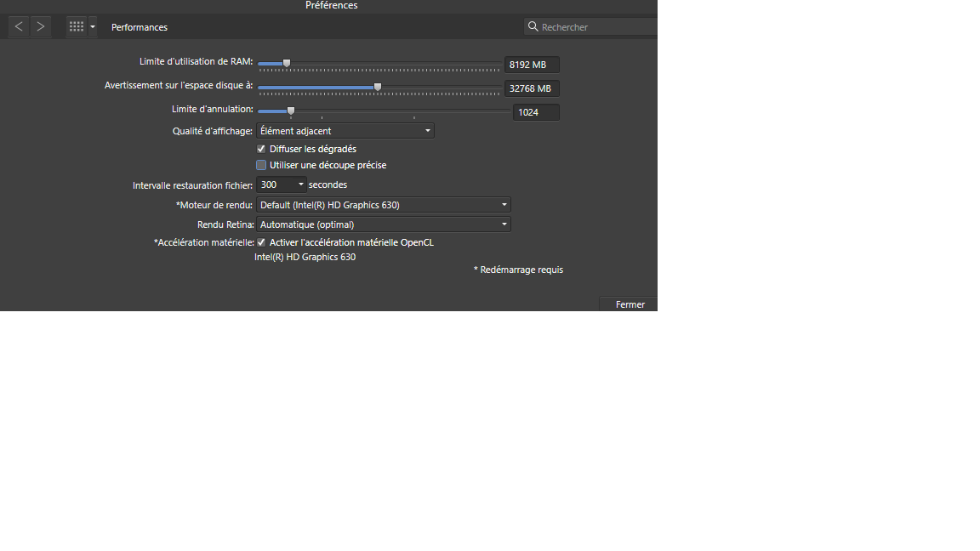This screenshot has width=980, height=551.
Task: Edit the 8192 MB RAM value field
Action: point(532,65)
